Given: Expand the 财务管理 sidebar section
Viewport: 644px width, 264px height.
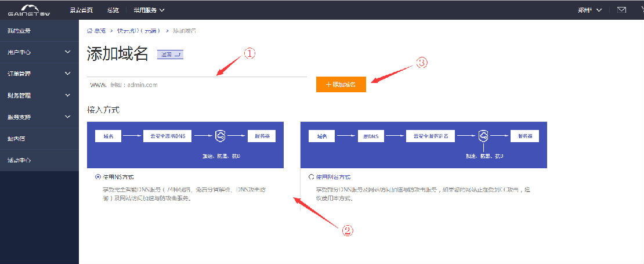Looking at the screenshot, I should pyautogui.click(x=39, y=95).
